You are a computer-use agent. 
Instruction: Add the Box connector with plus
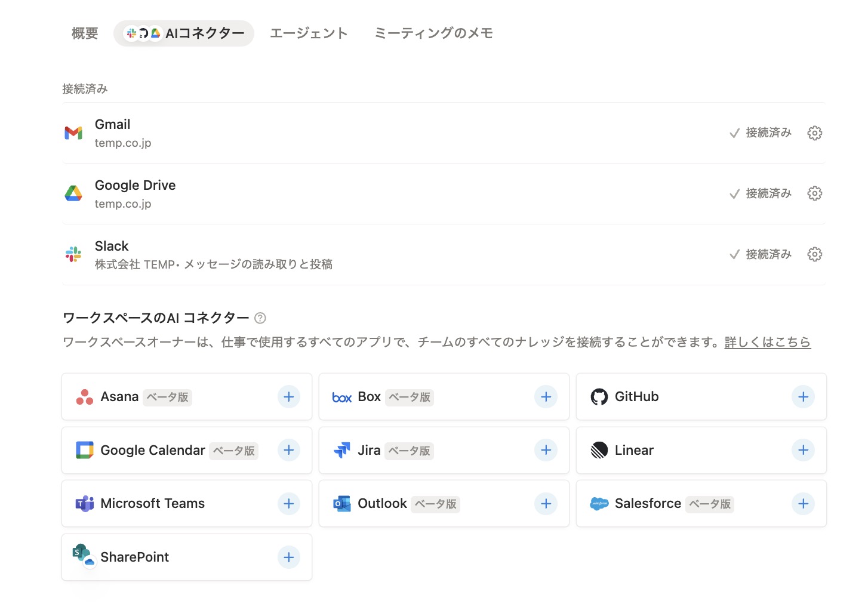point(546,397)
